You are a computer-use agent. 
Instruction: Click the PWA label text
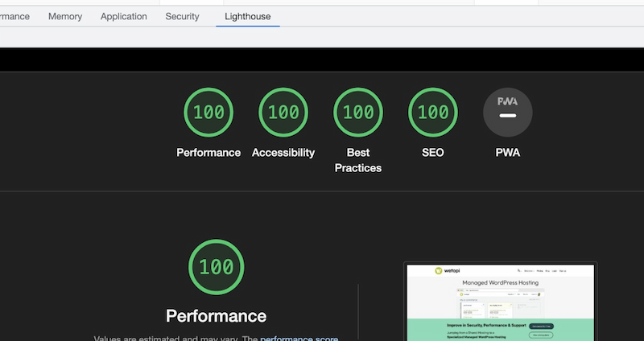click(x=507, y=153)
